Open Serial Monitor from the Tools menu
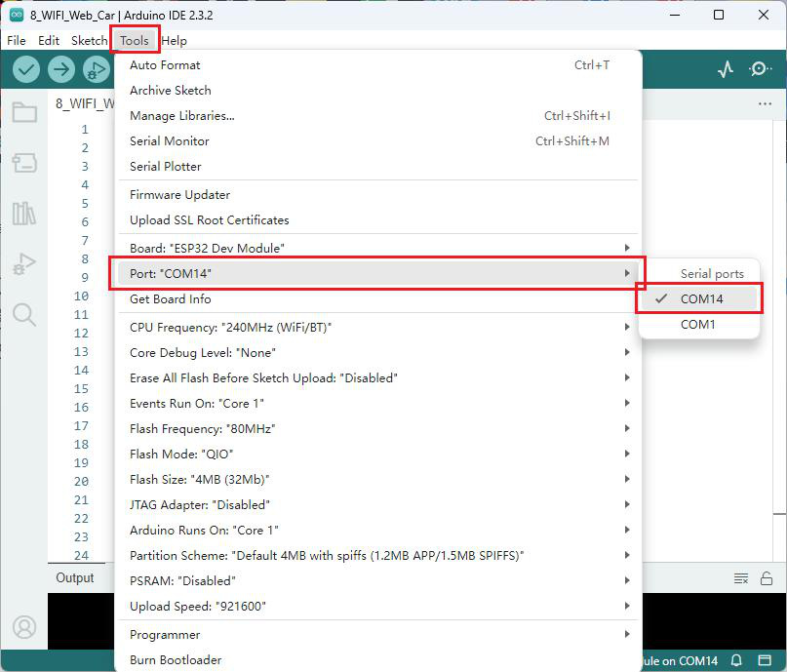The height and width of the screenshot is (672, 787). coord(378,141)
